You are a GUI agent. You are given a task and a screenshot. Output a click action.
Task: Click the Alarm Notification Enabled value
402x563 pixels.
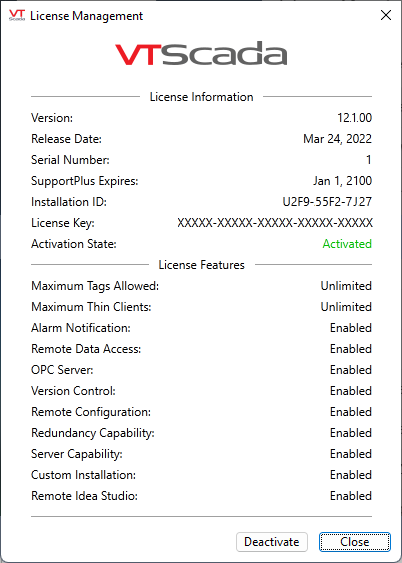tap(351, 328)
